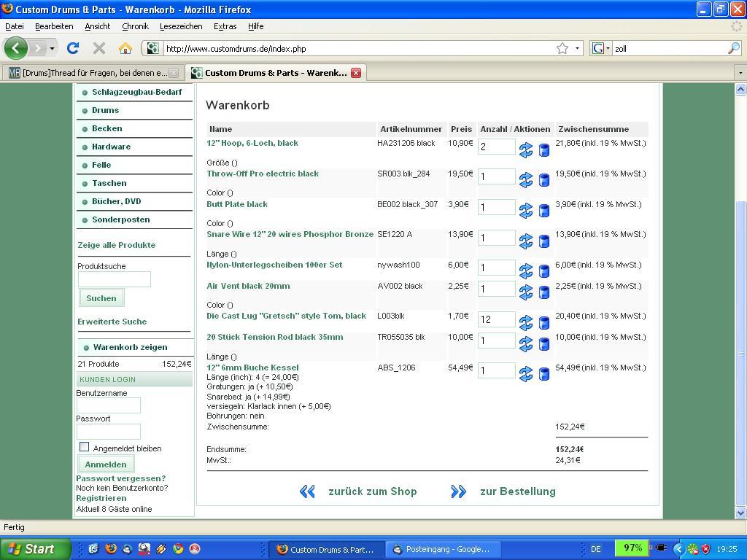
Task: Show the list of all tabs
Action: pyautogui.click(x=740, y=73)
